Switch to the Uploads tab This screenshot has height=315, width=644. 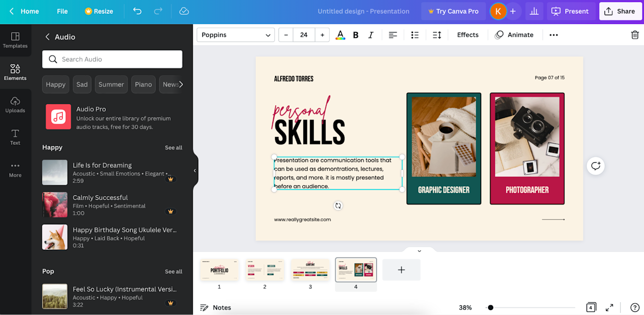tap(15, 105)
